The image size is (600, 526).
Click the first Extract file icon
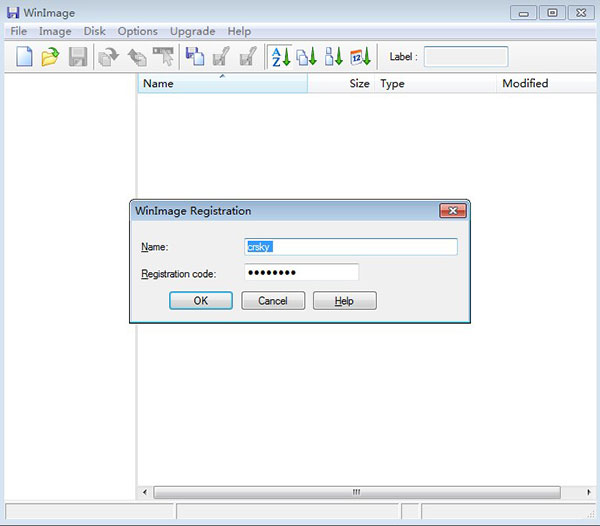tap(221, 57)
